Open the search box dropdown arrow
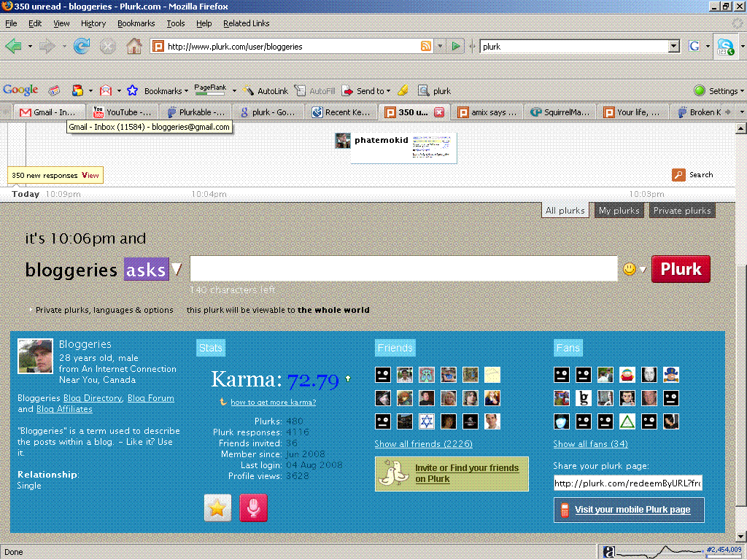 (x=673, y=46)
